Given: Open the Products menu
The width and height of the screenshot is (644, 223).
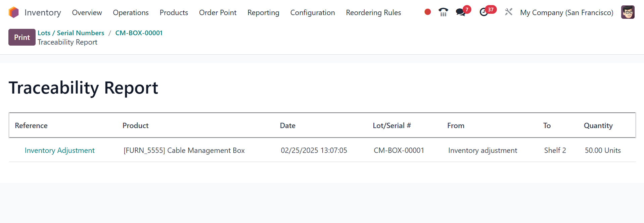Looking at the screenshot, I should click(x=174, y=13).
